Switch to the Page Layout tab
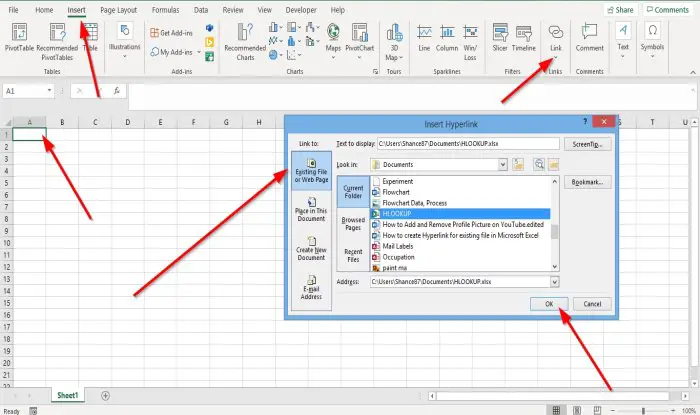The width and height of the screenshot is (700, 415). [x=119, y=9]
